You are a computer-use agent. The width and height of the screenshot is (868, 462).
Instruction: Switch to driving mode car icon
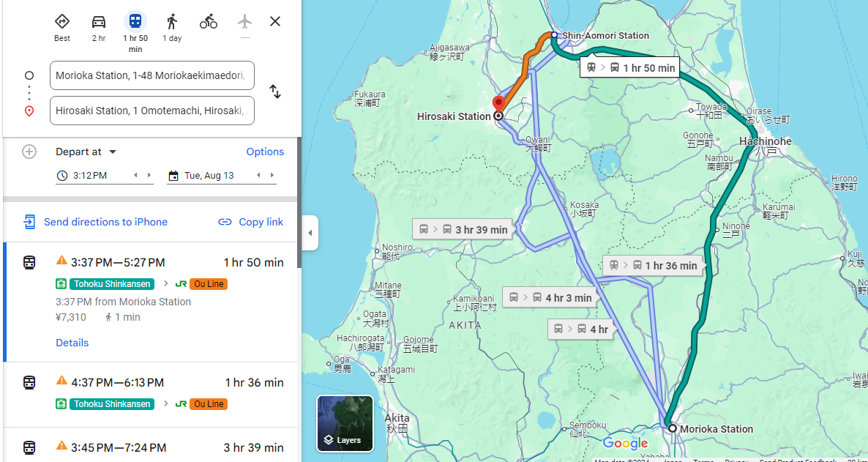(x=99, y=22)
